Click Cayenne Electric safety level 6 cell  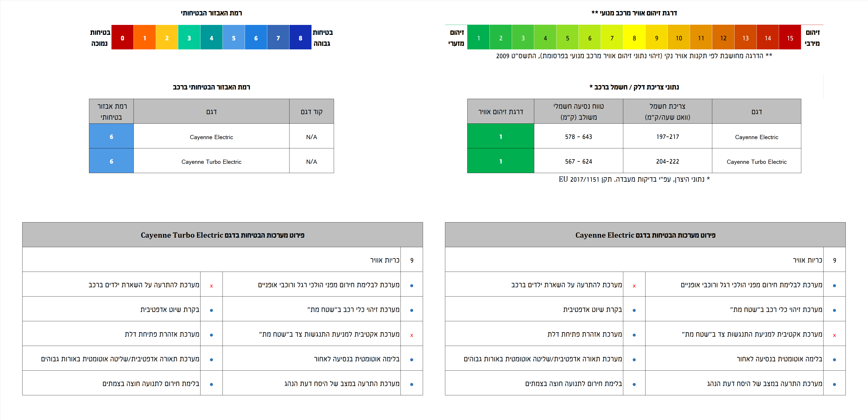pos(111,136)
